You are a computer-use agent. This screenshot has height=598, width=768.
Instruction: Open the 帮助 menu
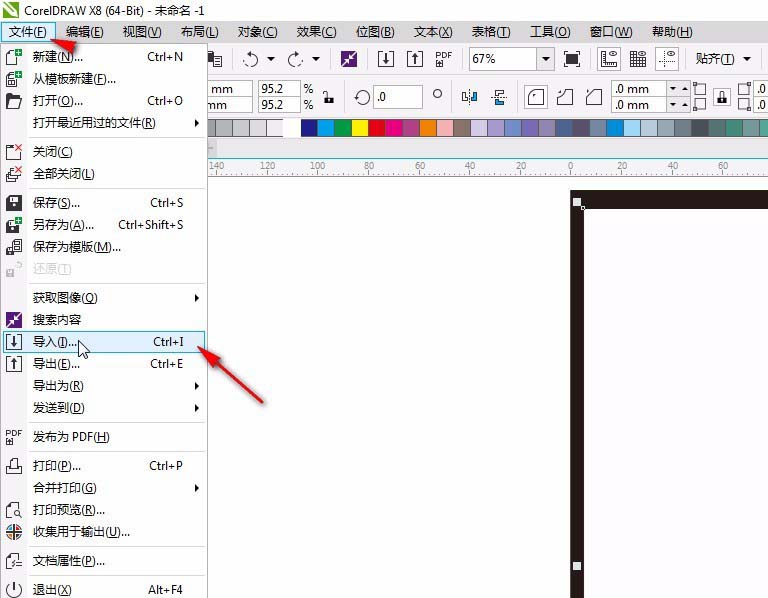click(x=672, y=32)
